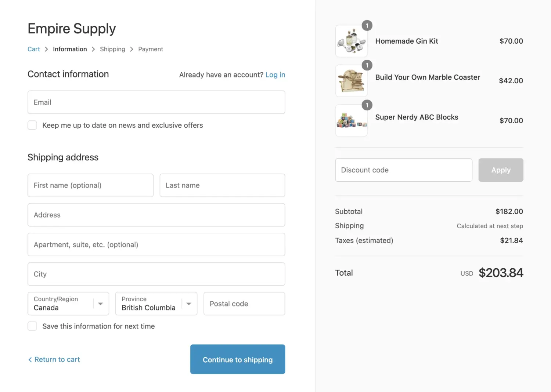Open the Country/Region dropdown
The width and height of the screenshot is (551, 392).
(x=68, y=304)
